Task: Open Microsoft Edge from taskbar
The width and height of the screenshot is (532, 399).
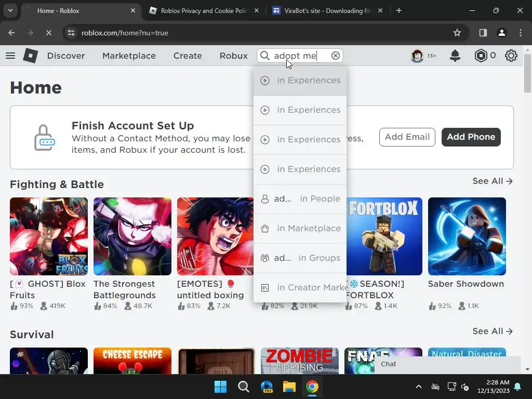Action: [x=267, y=387]
